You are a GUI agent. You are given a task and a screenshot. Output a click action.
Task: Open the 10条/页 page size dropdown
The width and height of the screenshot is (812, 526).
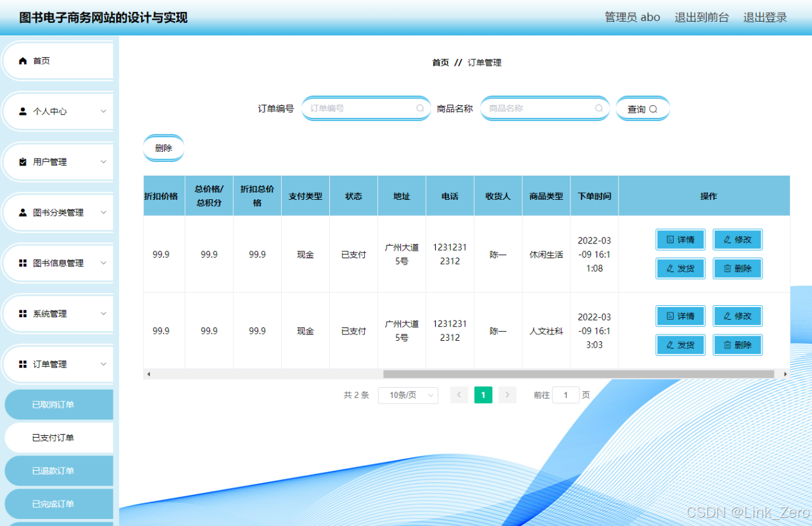(x=408, y=395)
